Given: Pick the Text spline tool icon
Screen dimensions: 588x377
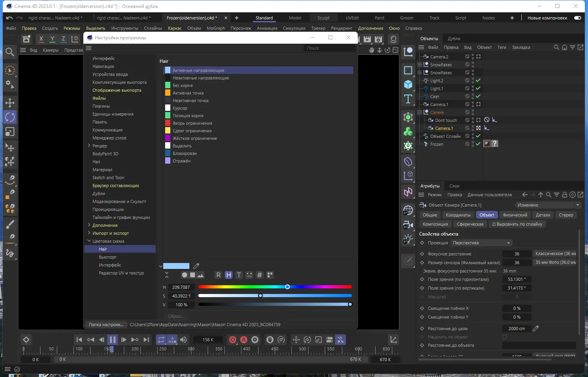Looking at the screenshot, I should [408, 99].
